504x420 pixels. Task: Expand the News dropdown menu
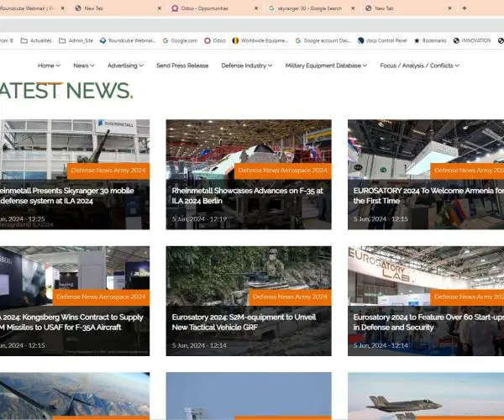click(83, 66)
